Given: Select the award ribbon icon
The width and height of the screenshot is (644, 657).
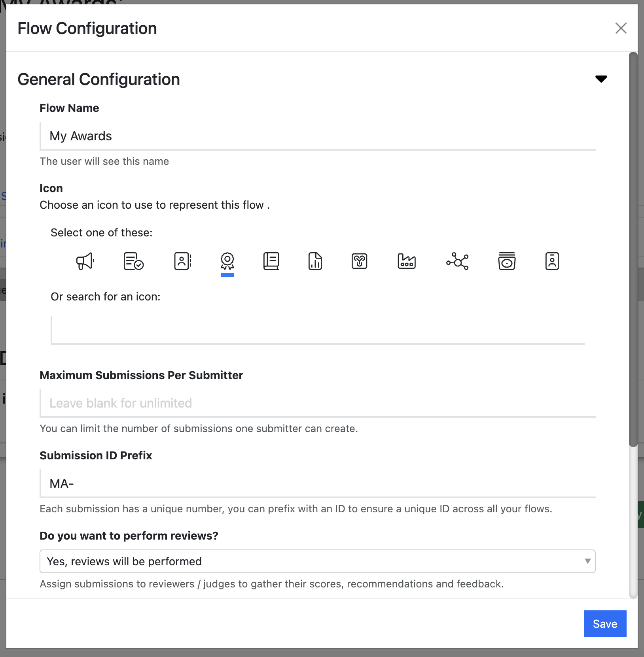Looking at the screenshot, I should tap(227, 261).
